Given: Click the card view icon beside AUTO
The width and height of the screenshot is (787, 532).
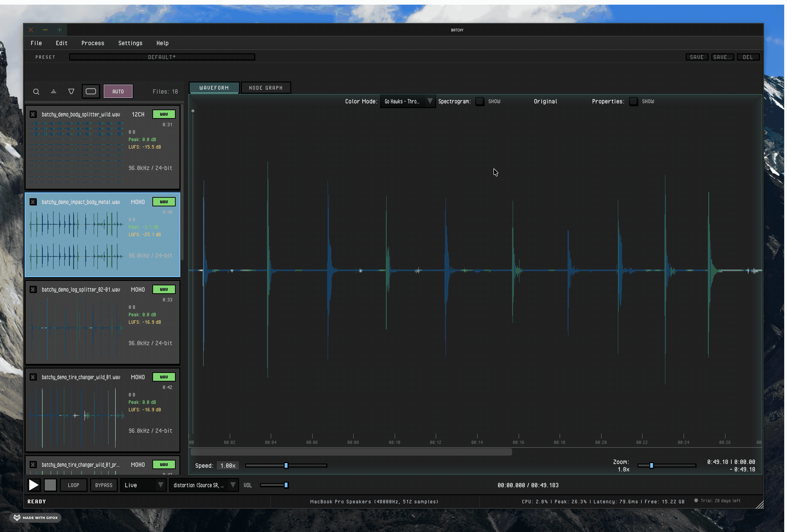Looking at the screenshot, I should click(90, 91).
